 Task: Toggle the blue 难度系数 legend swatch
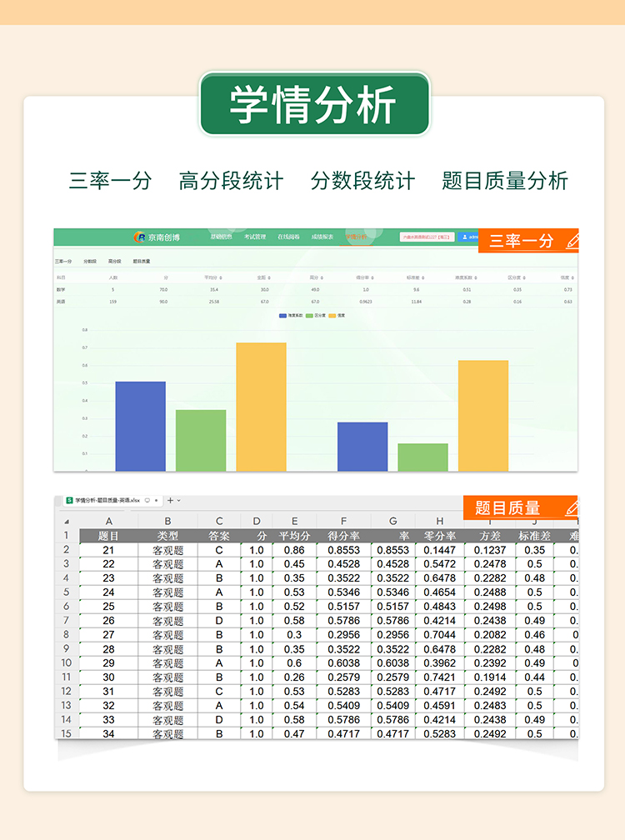tap(282, 316)
